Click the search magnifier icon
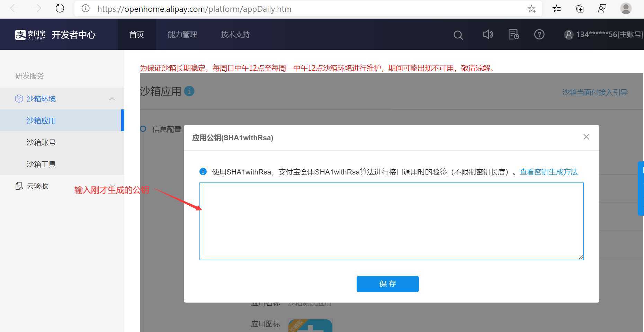Viewport: 644px width, 332px height. point(458,35)
